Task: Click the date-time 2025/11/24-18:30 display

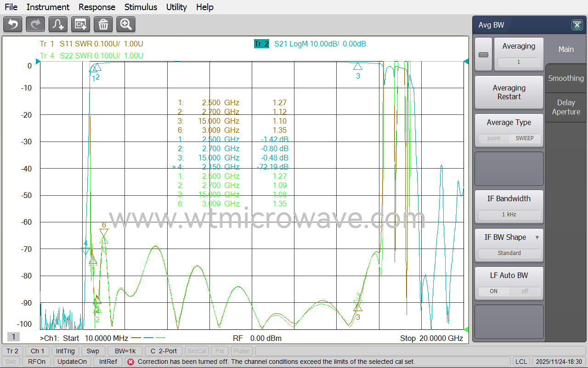Action: 559,362
